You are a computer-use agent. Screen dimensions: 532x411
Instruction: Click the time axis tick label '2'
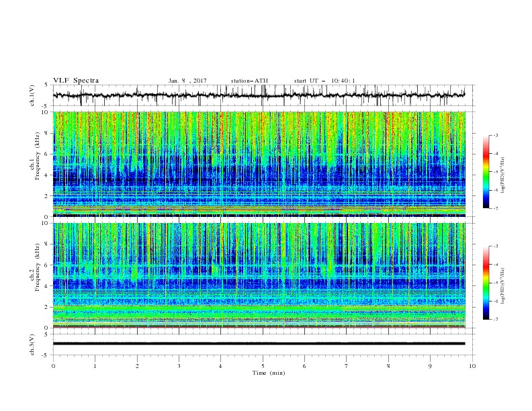click(x=137, y=366)
